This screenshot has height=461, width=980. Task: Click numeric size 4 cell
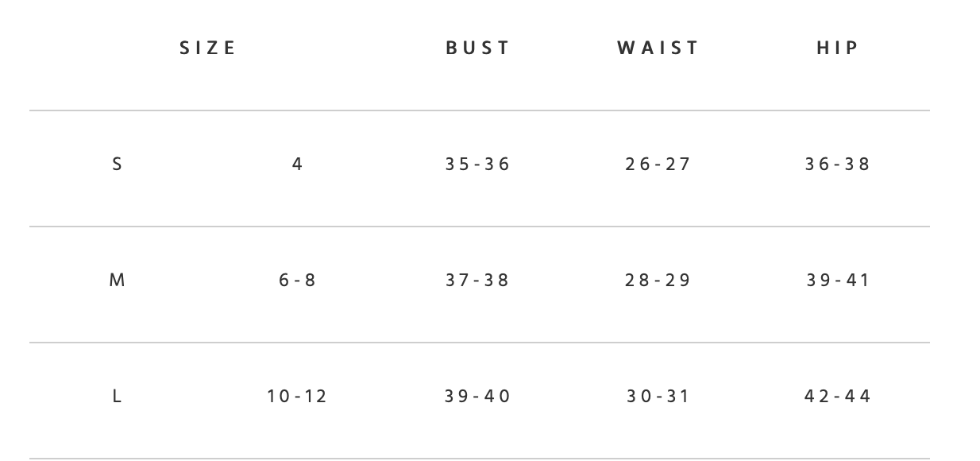pos(298,165)
